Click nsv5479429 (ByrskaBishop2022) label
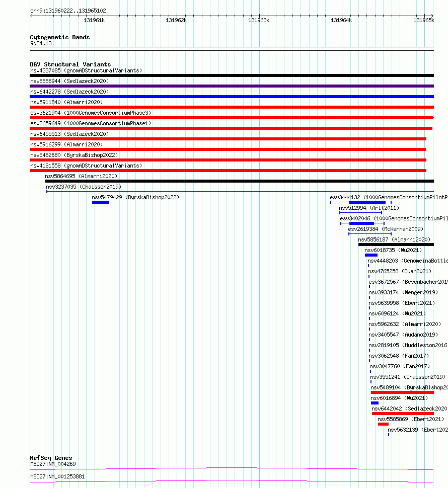Viewport: 448px width, 488px height. 135,198
